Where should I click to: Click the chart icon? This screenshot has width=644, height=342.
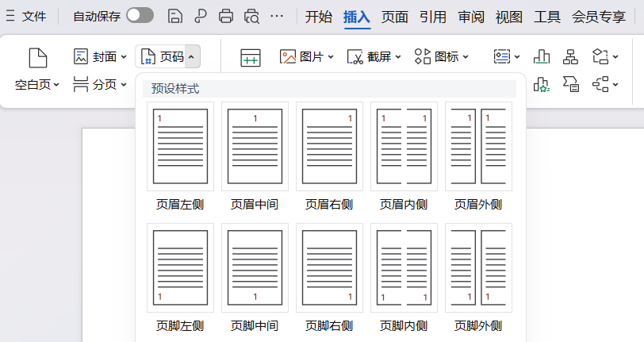(x=542, y=56)
